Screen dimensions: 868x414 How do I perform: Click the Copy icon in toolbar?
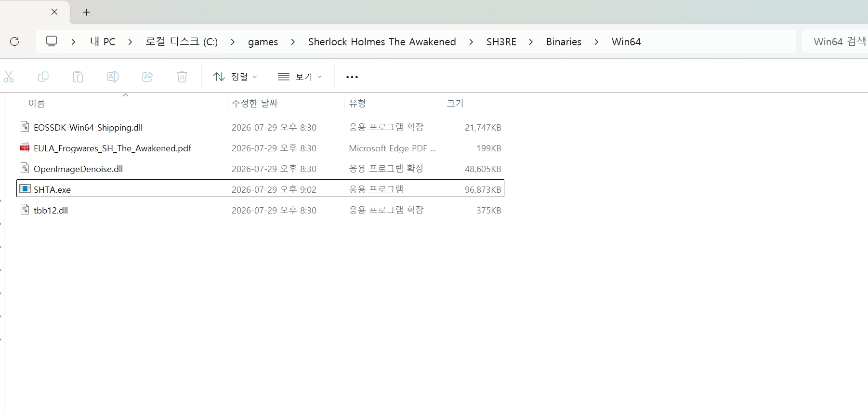(43, 77)
